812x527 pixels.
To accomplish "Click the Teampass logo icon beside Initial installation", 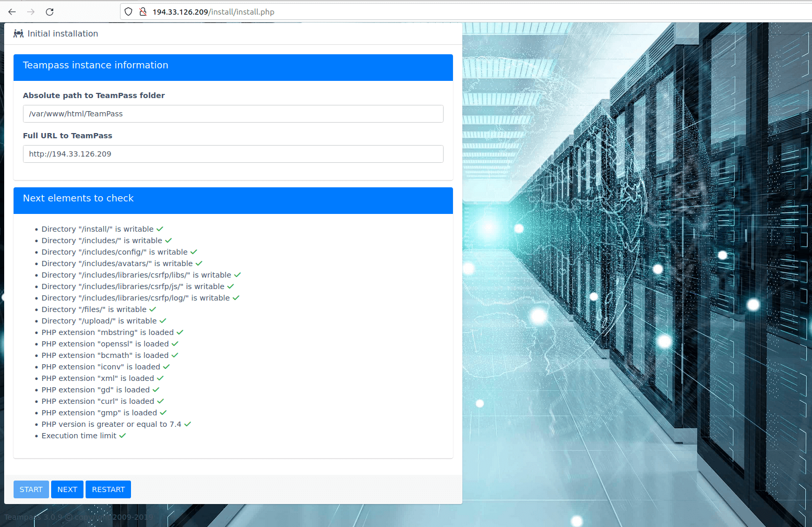I will pyautogui.click(x=18, y=33).
